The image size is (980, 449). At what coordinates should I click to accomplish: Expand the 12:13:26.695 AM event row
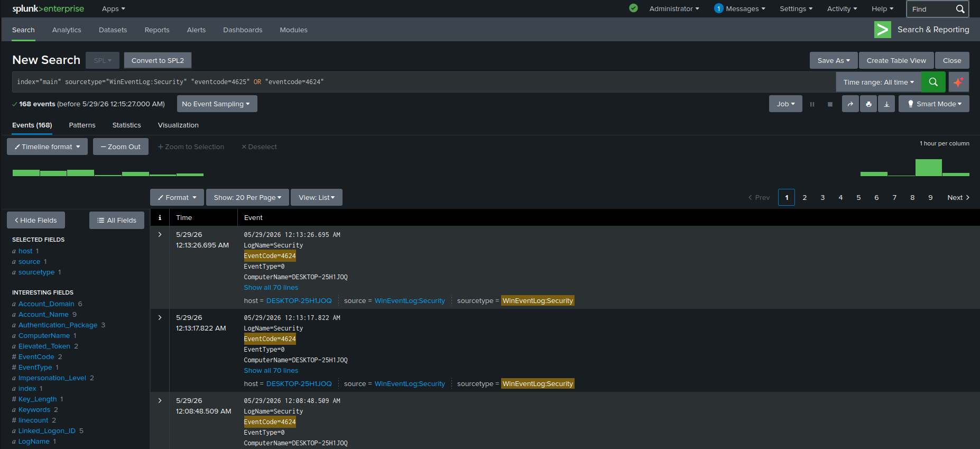coord(160,234)
